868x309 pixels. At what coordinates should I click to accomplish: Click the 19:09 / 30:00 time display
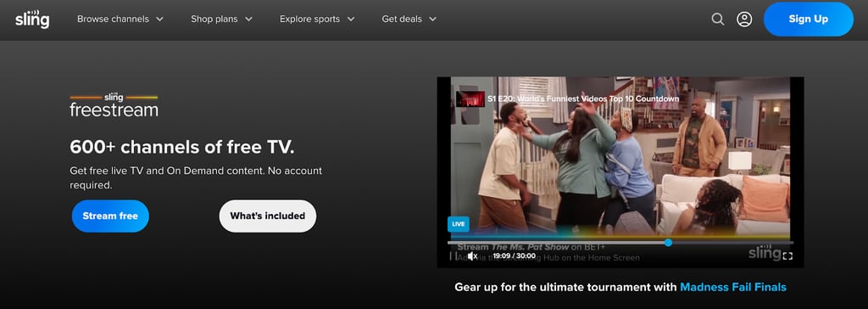pos(514,256)
